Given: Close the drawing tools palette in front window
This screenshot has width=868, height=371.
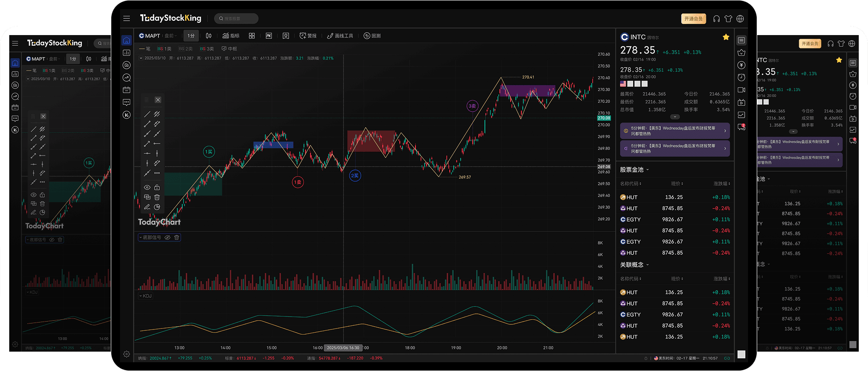Looking at the screenshot, I should point(158,100).
